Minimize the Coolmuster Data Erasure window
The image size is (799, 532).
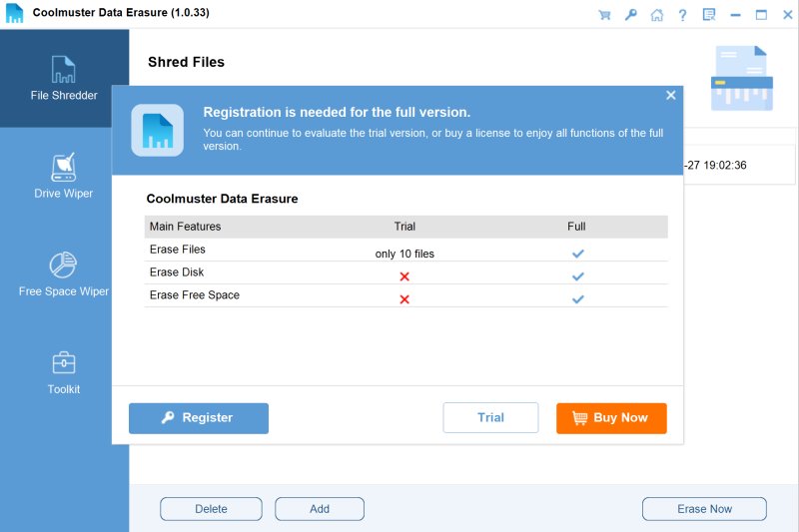(x=735, y=15)
